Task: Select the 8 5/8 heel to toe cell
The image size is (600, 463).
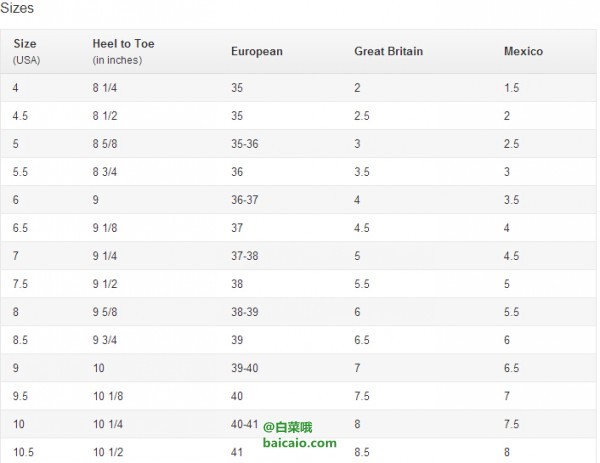Action: coord(104,144)
